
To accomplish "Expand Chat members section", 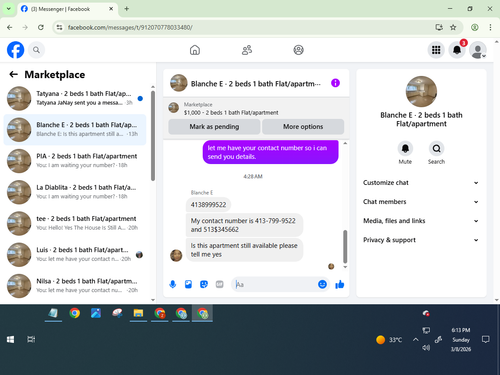I will point(421,202).
